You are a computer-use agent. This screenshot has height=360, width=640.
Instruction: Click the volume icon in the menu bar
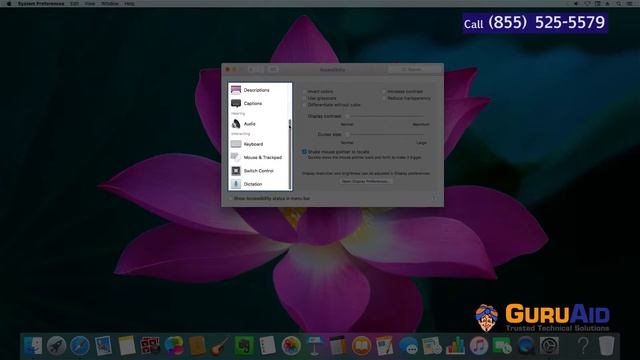pyautogui.click(x=576, y=3)
